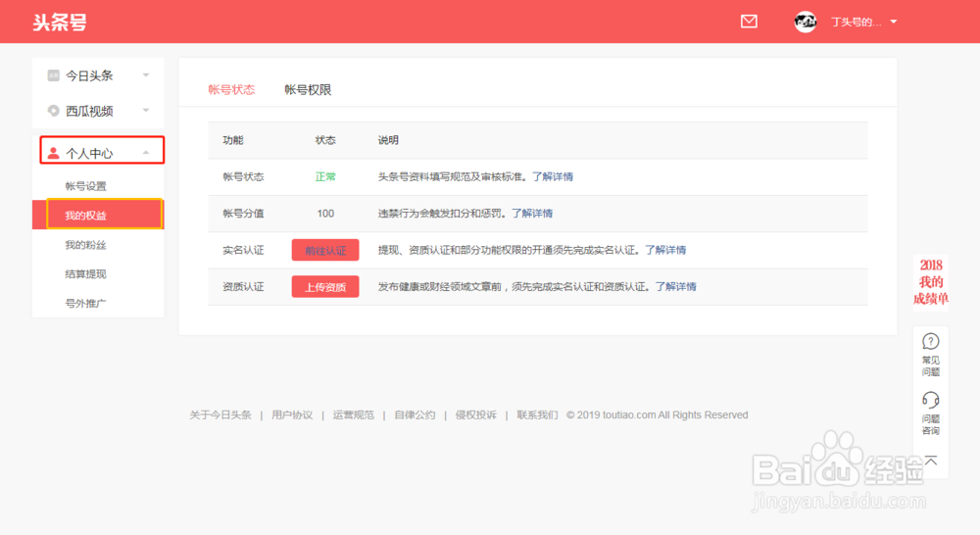Click the back-to-top arrow icon
This screenshot has height=535, width=980.
pos(931,461)
